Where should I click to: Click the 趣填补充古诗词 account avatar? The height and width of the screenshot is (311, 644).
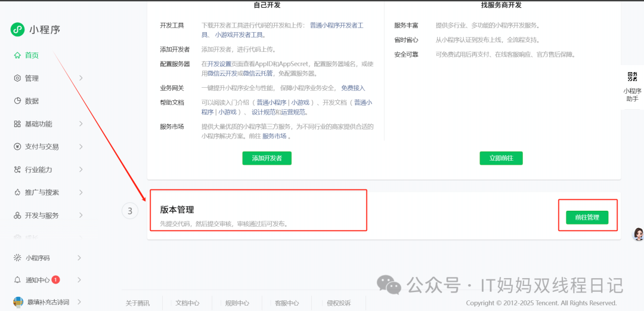click(x=18, y=303)
